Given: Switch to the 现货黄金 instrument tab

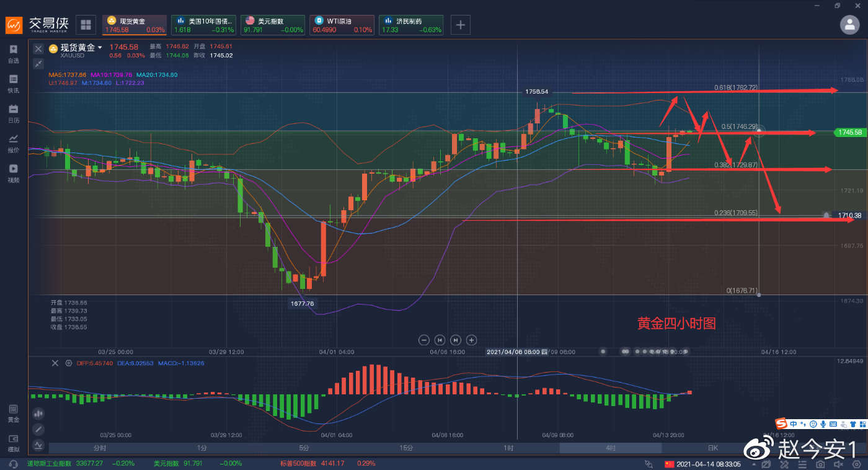Looking at the screenshot, I should point(135,25).
